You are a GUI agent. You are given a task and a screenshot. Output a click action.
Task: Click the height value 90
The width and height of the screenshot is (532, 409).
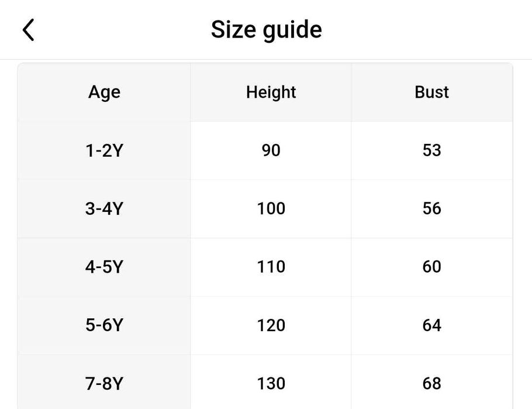(x=271, y=151)
